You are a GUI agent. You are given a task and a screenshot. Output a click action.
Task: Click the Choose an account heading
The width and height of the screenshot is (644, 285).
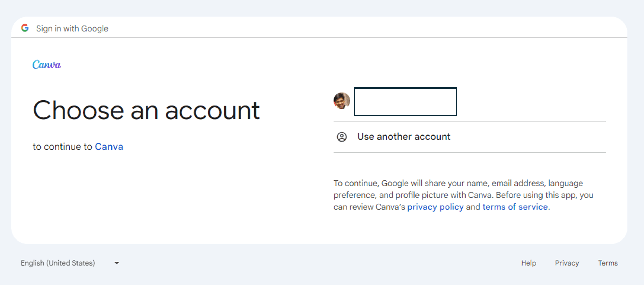(x=146, y=110)
